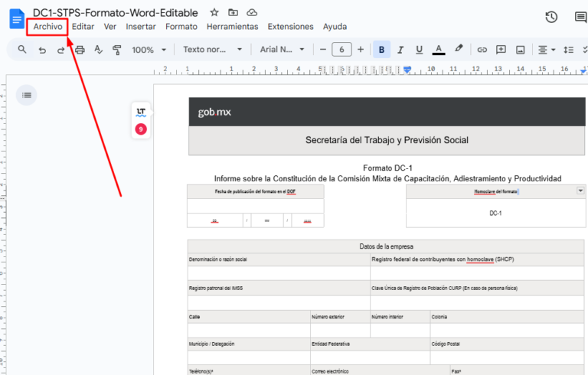Click the insert image icon
The width and height of the screenshot is (588, 375).
(x=520, y=50)
